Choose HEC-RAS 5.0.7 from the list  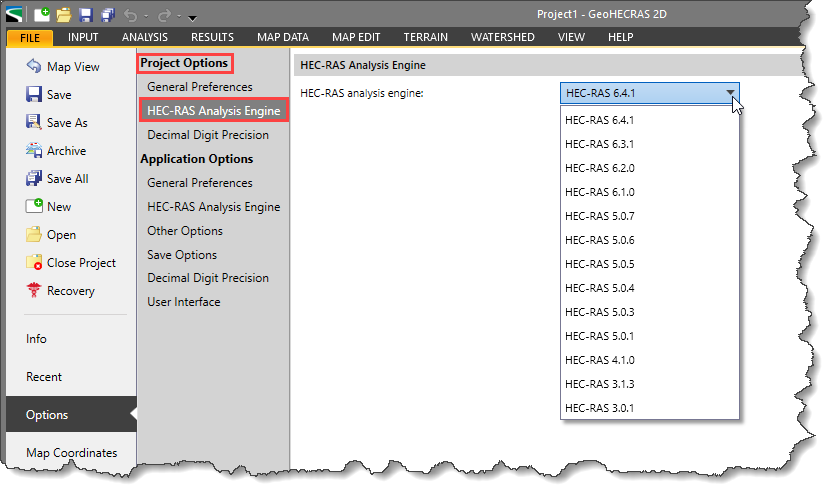coord(650,216)
